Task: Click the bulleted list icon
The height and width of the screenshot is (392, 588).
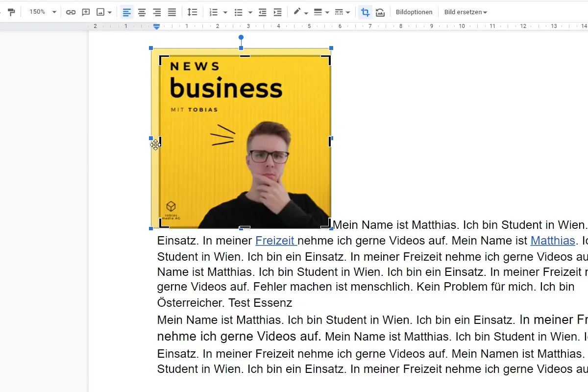Action: point(239,12)
